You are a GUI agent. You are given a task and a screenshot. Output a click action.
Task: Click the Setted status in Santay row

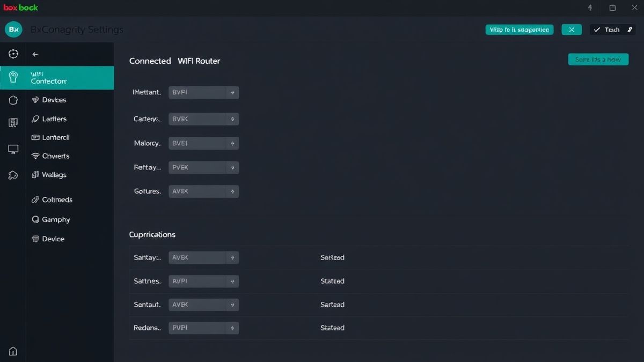click(332, 257)
